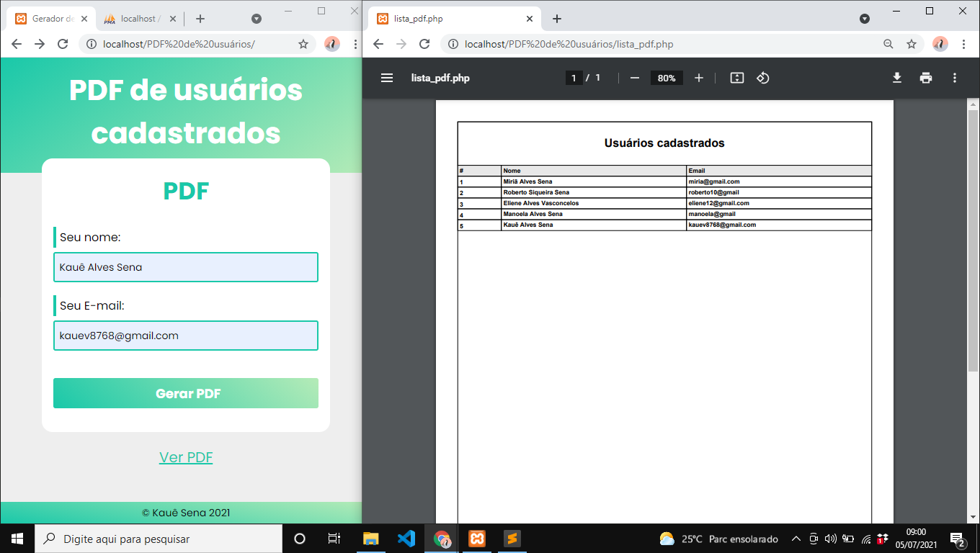980x553 pixels.
Task: Rotate the PDF counterclockwise
Action: coord(763,78)
